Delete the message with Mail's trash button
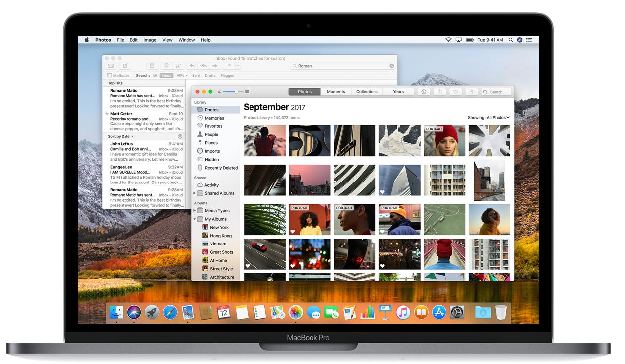The height and width of the screenshot is (364, 625). coord(166,66)
